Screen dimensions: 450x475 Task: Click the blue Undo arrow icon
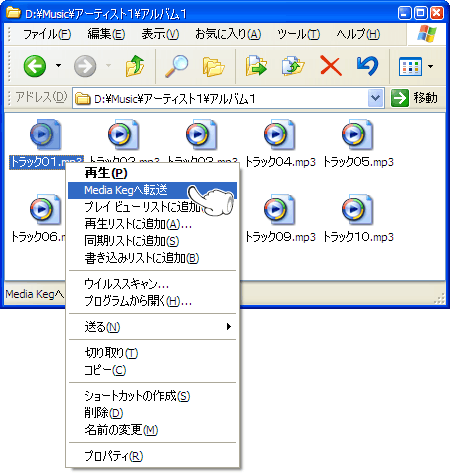click(367, 66)
